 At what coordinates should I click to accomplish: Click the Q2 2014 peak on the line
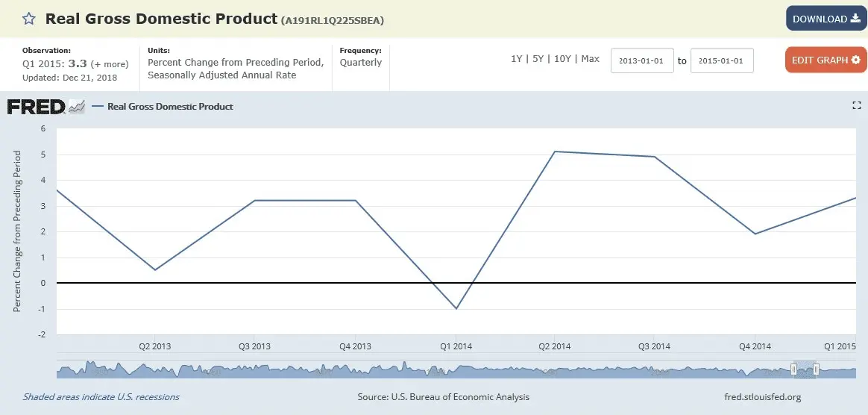554,152
